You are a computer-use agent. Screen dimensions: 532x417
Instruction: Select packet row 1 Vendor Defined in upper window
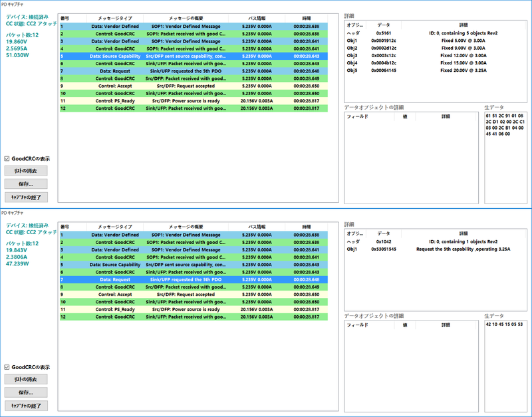click(x=194, y=27)
